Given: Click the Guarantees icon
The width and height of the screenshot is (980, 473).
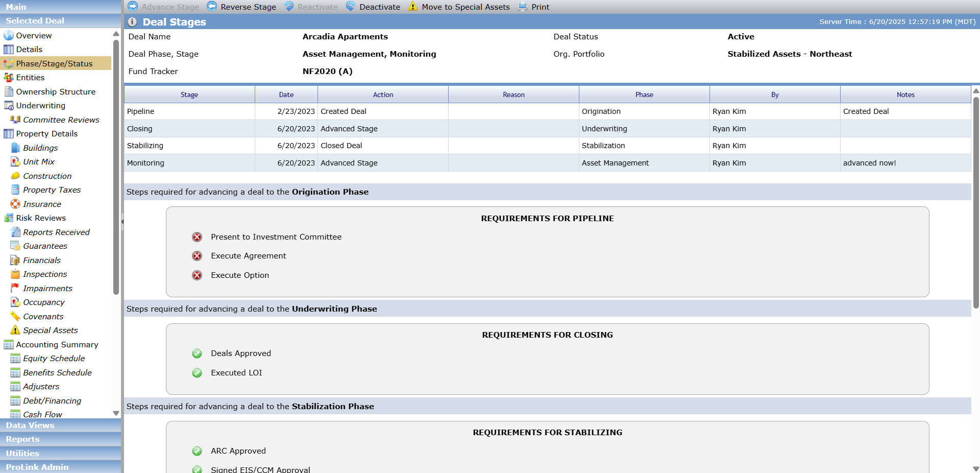Looking at the screenshot, I should 15,246.
